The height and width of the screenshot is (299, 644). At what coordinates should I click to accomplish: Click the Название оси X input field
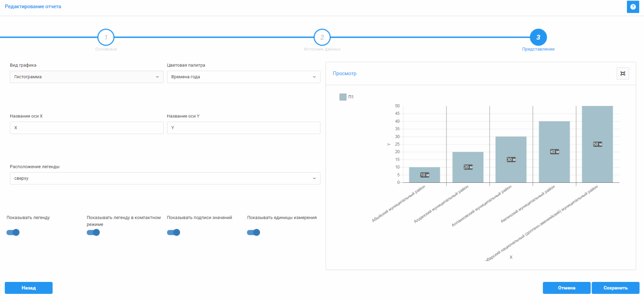pyautogui.click(x=86, y=128)
